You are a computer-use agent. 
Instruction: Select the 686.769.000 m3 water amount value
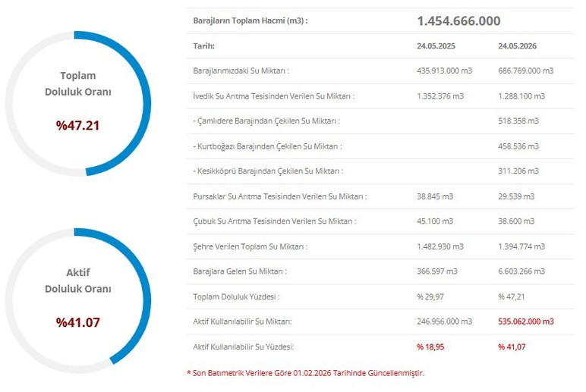(525, 71)
